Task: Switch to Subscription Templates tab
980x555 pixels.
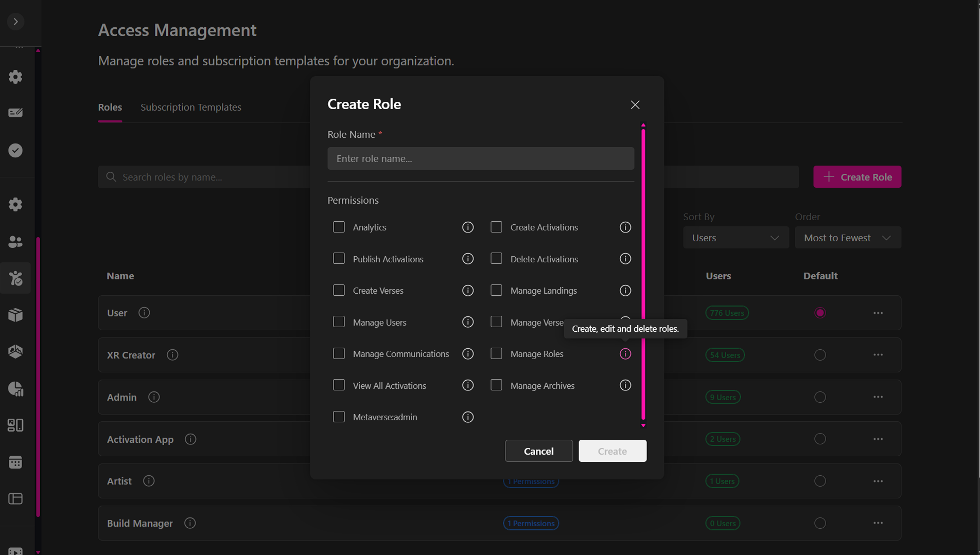Action: tap(190, 107)
